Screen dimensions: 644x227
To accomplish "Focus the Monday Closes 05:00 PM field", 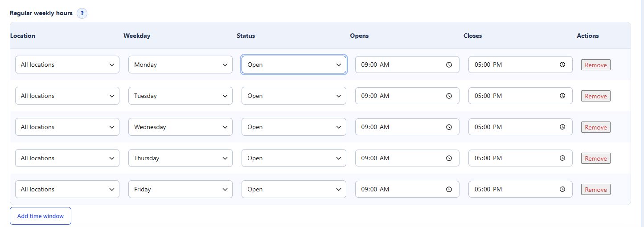I will tap(521, 65).
